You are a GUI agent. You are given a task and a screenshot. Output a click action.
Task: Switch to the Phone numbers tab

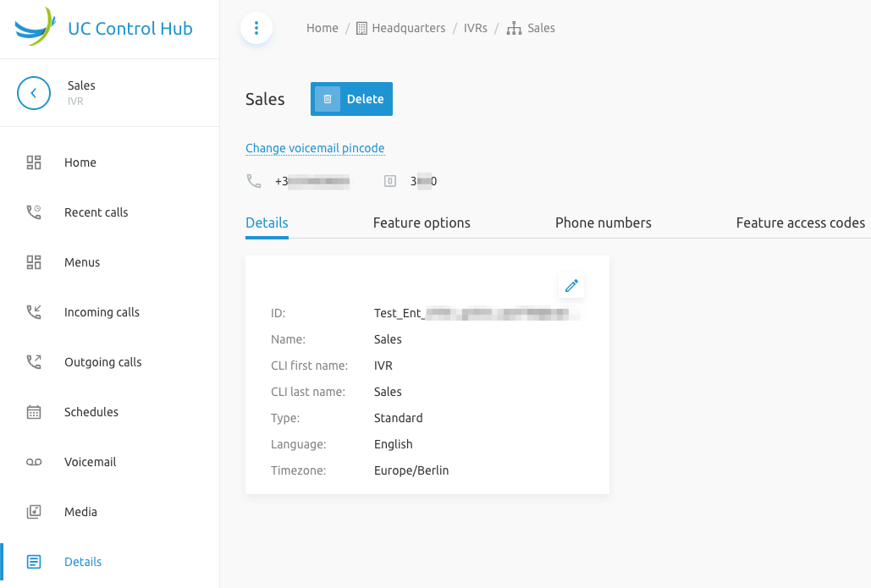(x=603, y=223)
